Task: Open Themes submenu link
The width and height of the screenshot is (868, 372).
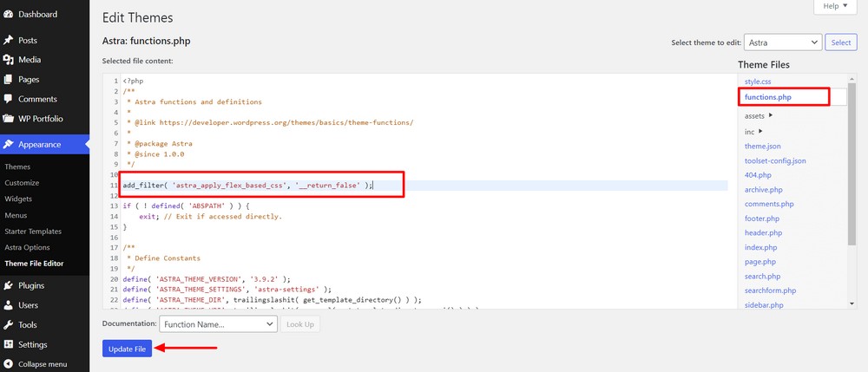Action: 17,167
